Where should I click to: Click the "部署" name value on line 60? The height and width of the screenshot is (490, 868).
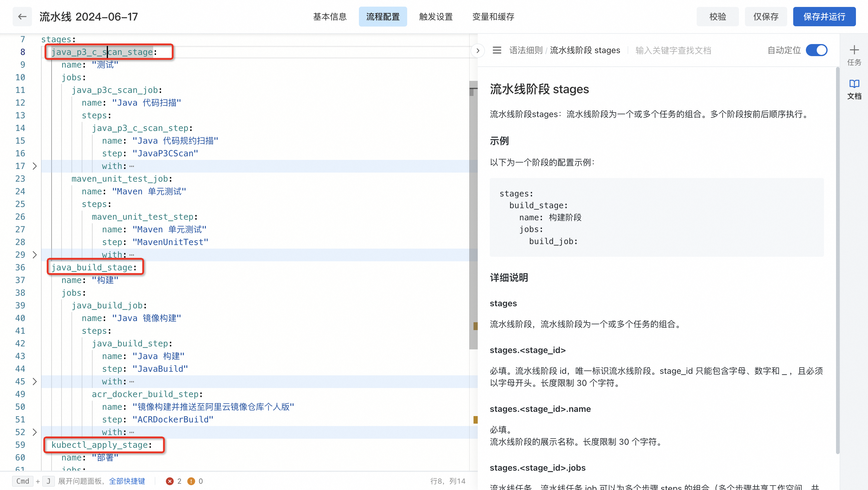105,458
